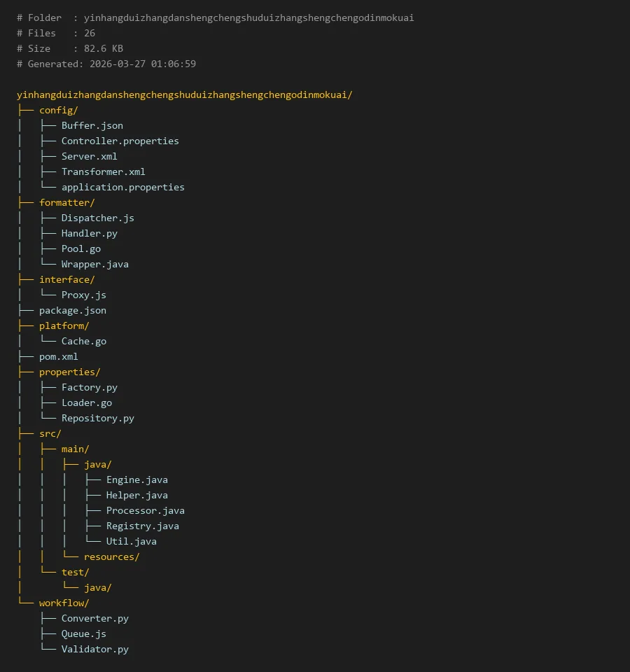Select application.properties file entry
The image size is (630, 672).
pos(122,187)
